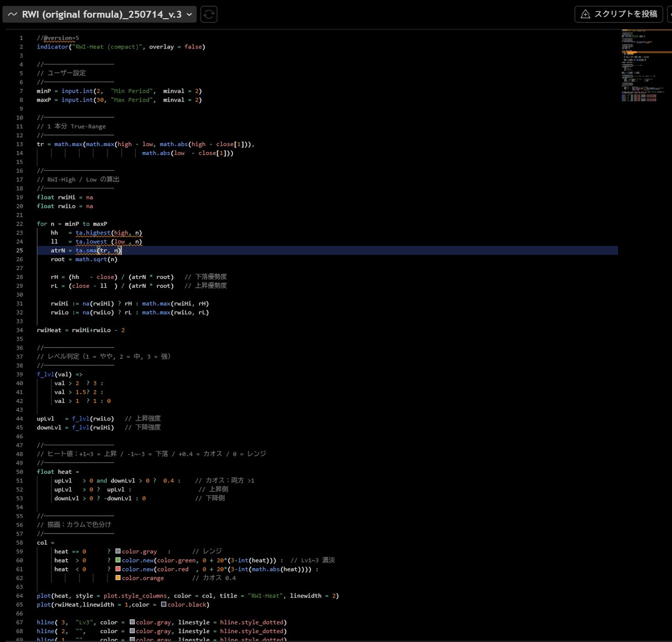Click the plot.style_columns value on line 64

pos(135,595)
